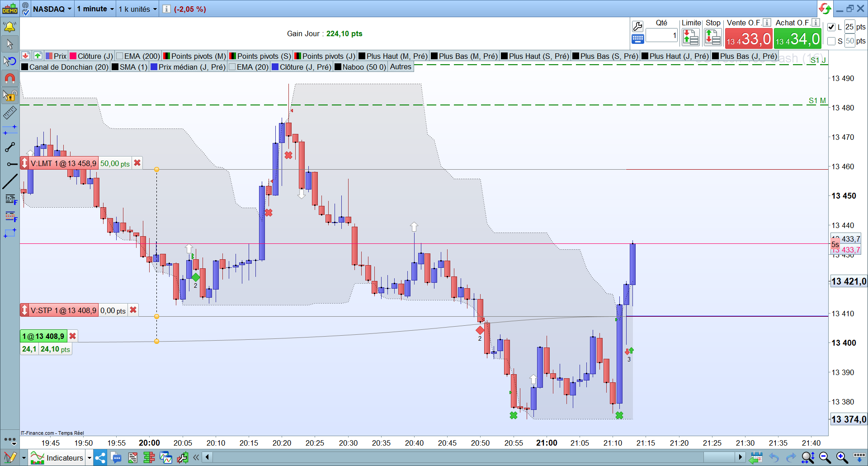Click the zoom out magnifier icon
Image resolution: width=868 pixels, height=466 pixels.
tap(825, 458)
